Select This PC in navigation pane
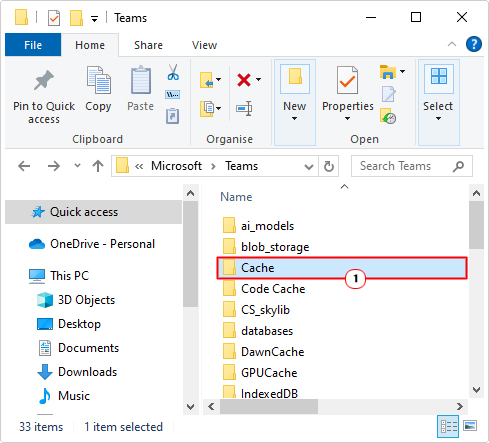The width and height of the screenshot is (489, 443). (59, 276)
